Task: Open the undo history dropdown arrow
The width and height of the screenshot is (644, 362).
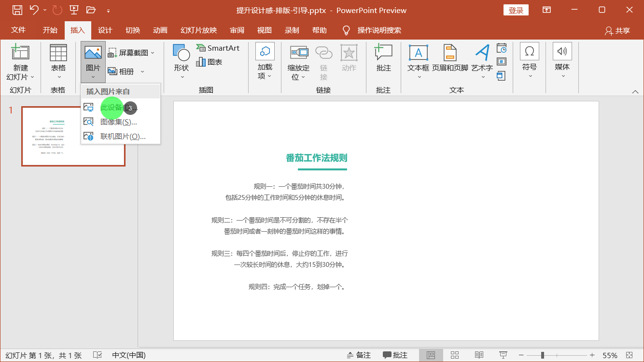Action: pyautogui.click(x=45, y=10)
